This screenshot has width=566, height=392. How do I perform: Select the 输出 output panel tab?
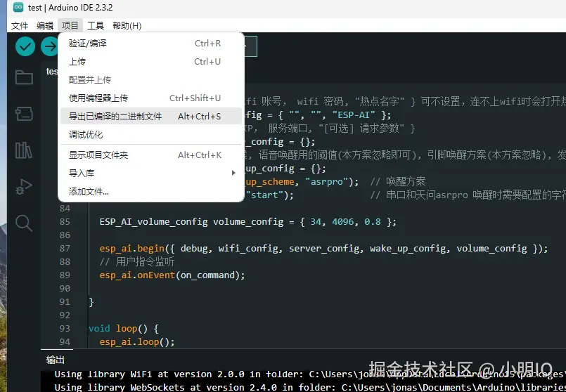56,360
